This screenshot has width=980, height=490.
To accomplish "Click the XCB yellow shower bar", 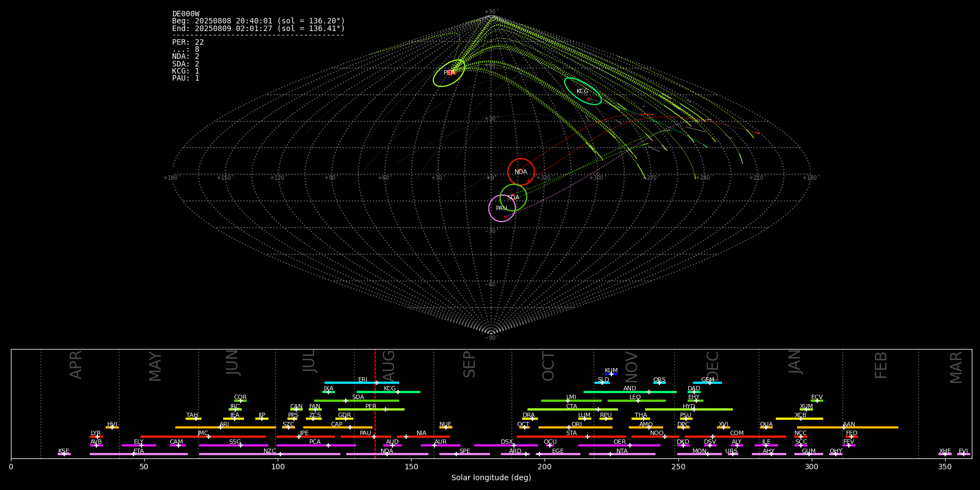I will [799, 419].
